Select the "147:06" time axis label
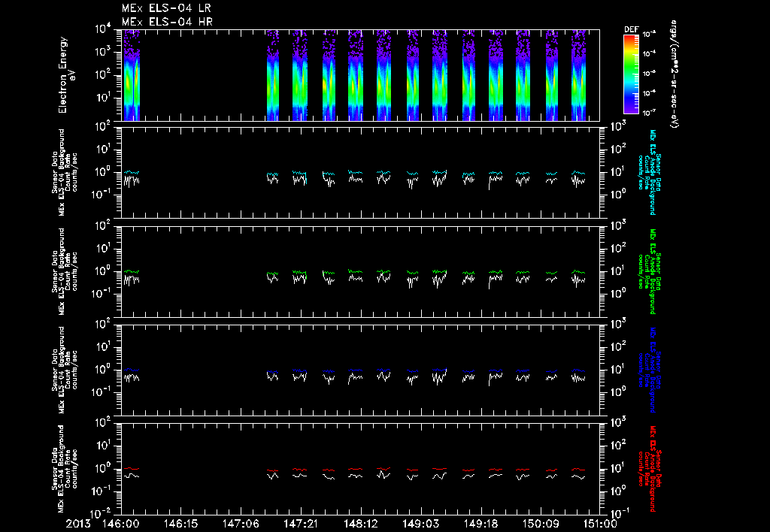The width and height of the screenshot is (770, 532). click(241, 524)
